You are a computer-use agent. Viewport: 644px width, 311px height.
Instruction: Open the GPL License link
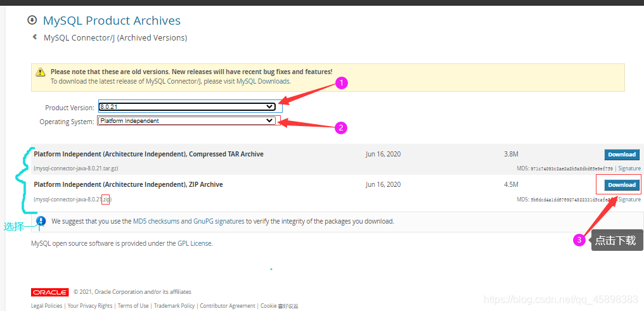tap(195, 243)
